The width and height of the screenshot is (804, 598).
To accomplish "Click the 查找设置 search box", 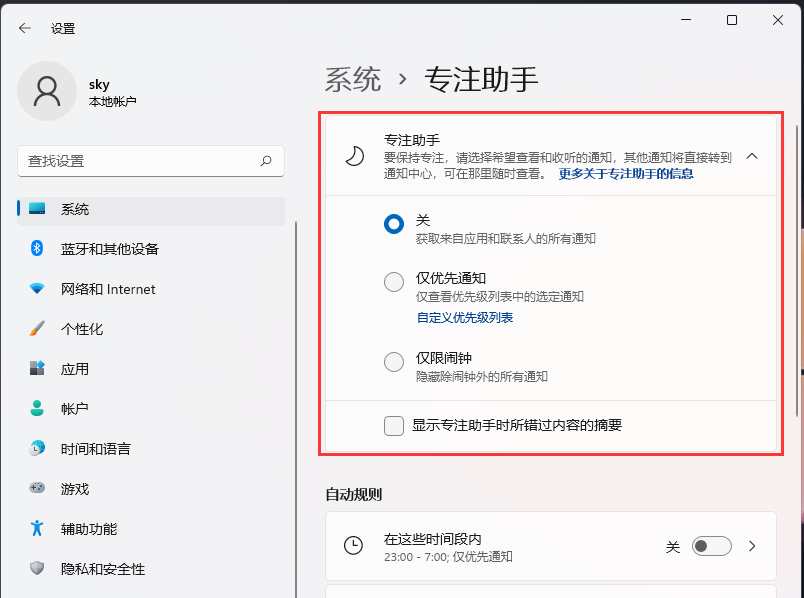I will (150, 161).
